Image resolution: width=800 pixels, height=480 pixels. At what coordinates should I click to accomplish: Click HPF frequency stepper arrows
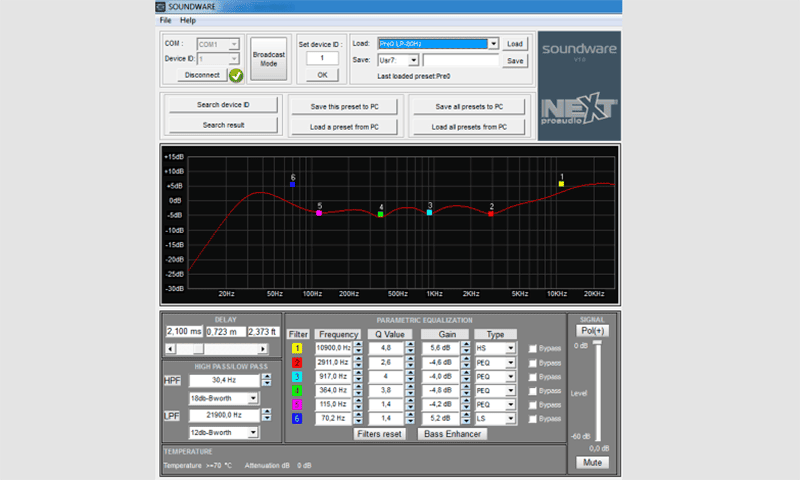coord(266,380)
